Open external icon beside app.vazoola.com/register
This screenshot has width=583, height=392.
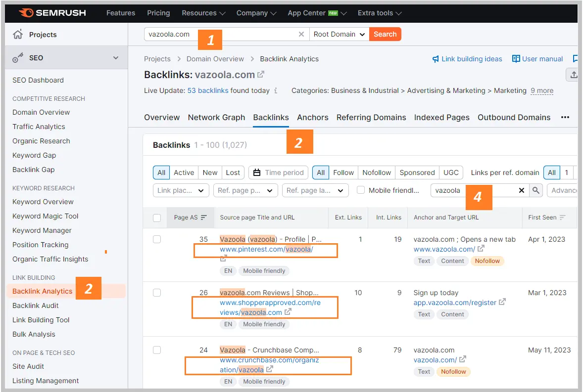click(x=502, y=302)
